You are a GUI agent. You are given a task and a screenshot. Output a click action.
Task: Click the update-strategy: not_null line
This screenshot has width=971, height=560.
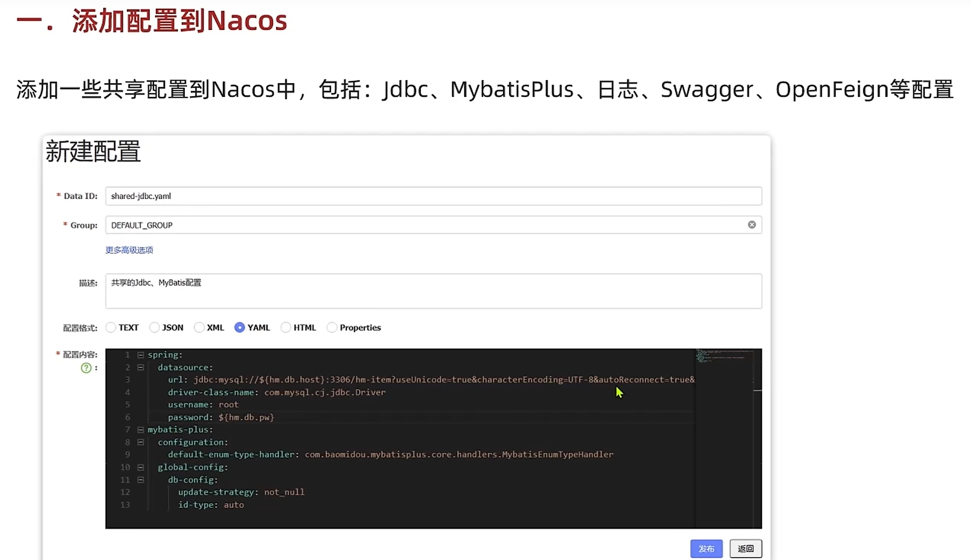[241, 492]
